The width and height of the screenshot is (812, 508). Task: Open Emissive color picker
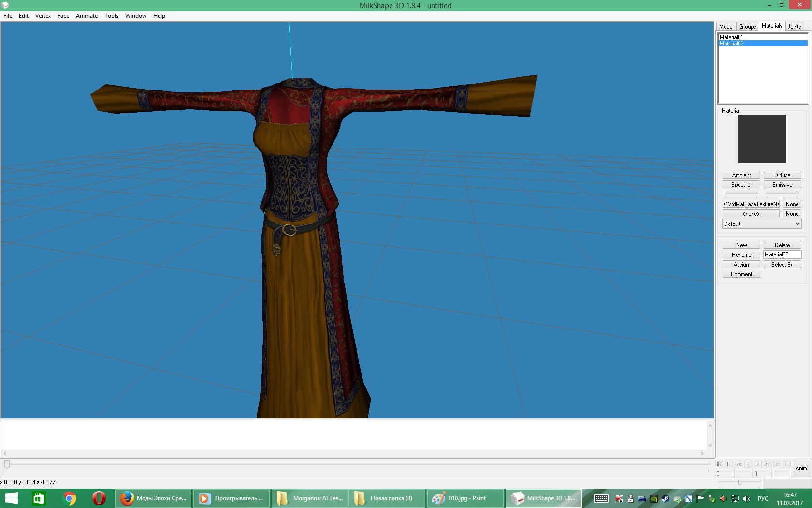783,185
